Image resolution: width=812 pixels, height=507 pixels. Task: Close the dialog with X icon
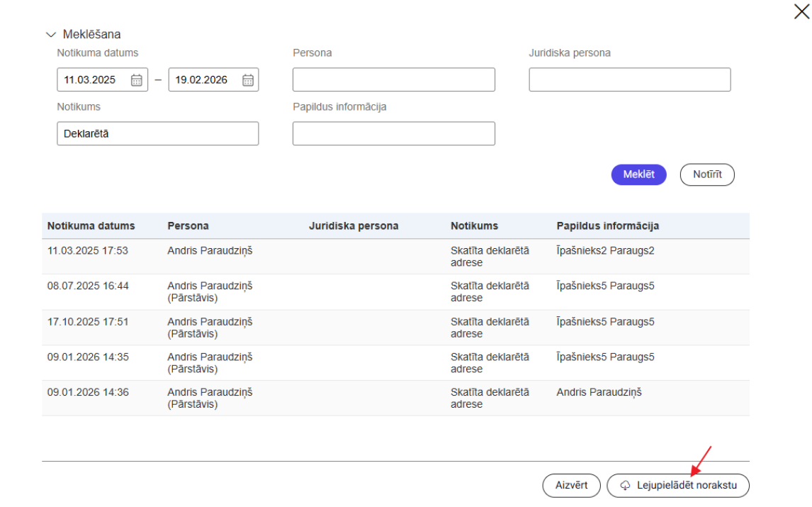[801, 11]
